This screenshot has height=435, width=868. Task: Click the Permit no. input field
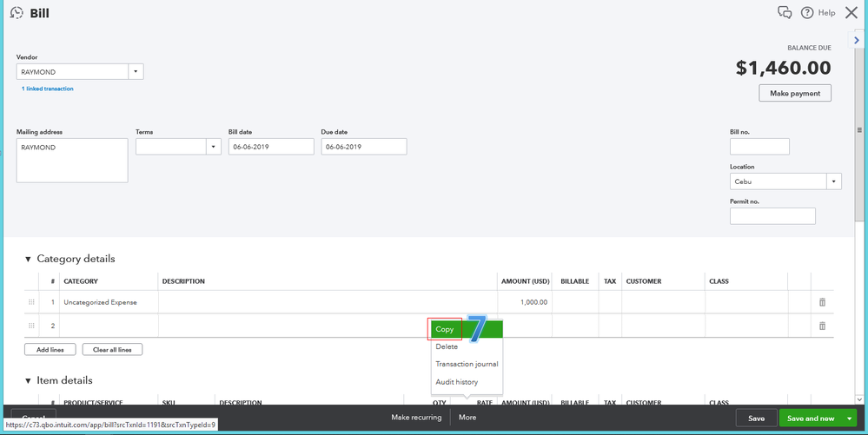click(x=772, y=216)
